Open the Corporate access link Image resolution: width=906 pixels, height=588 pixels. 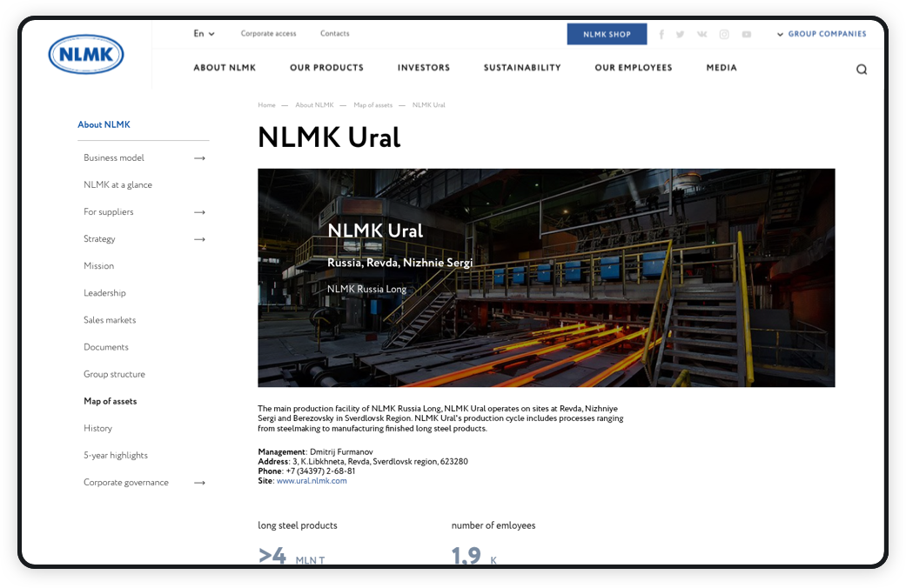(x=269, y=34)
